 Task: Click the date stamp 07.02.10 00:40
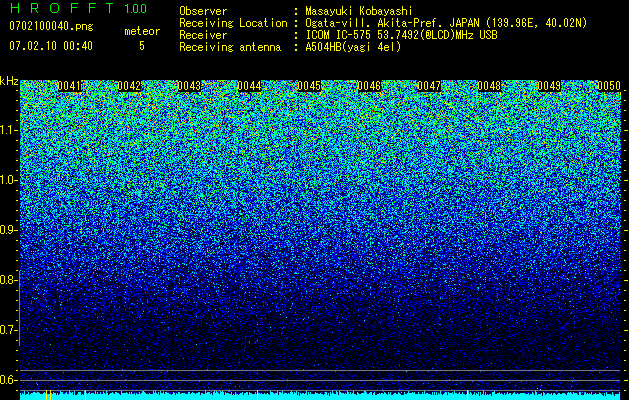pos(51,46)
